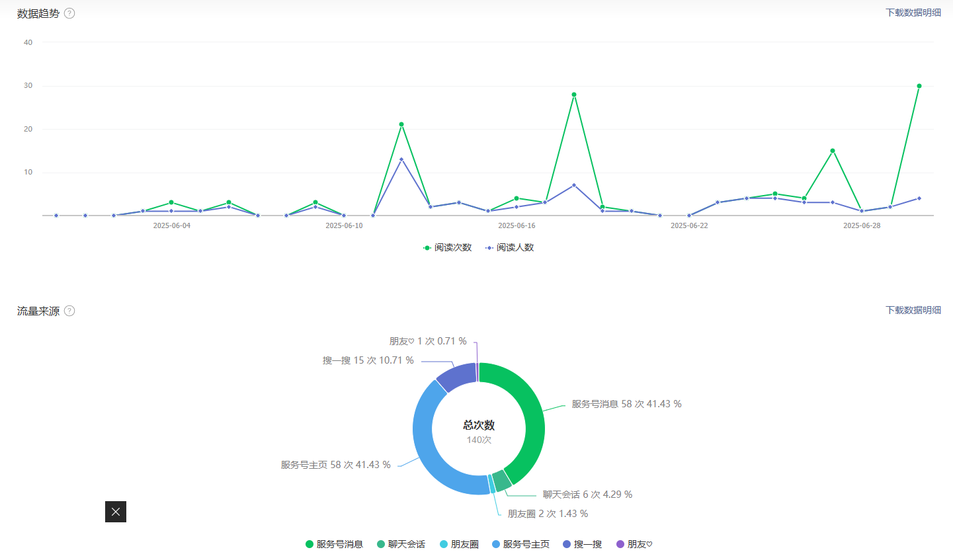Toggle 服务号主页 legend entry

point(520,544)
